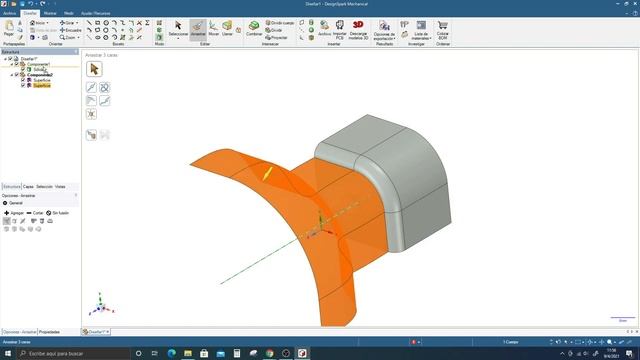Collapse the General options section
Image resolution: width=640 pixels, height=360 pixels.
pos(5,203)
